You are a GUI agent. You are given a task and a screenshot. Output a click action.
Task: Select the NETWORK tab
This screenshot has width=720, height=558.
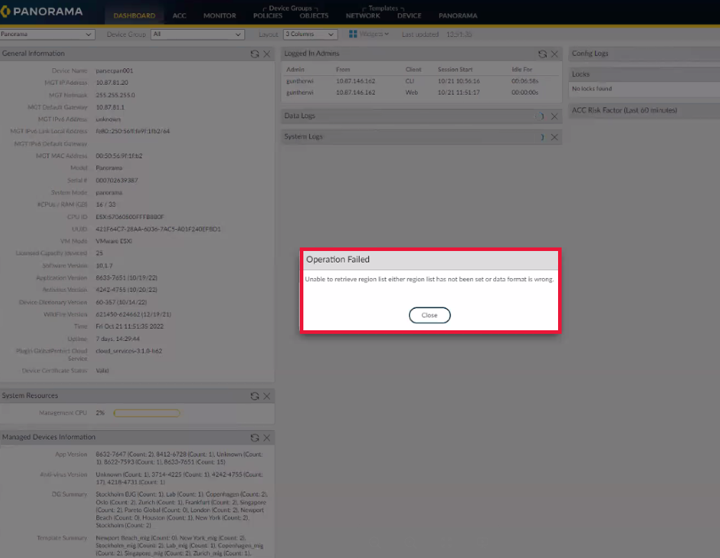363,16
